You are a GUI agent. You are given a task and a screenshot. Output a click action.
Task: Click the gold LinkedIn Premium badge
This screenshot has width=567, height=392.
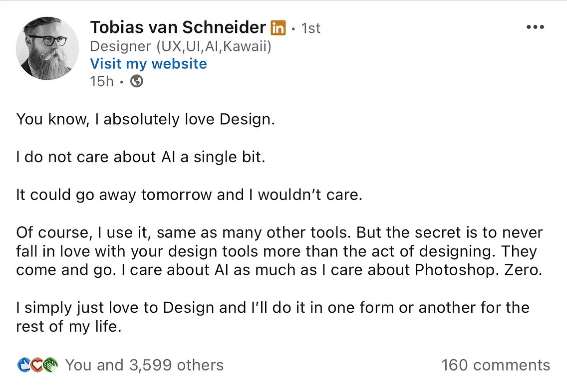pos(278,28)
